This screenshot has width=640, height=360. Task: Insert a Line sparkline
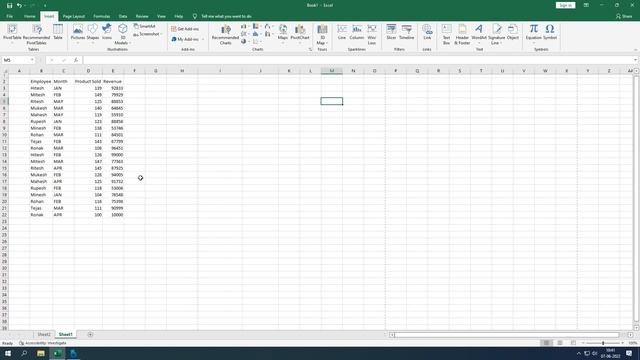pyautogui.click(x=342, y=32)
